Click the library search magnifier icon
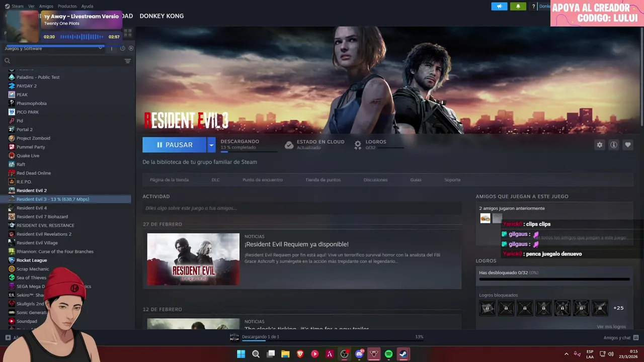The height and width of the screenshot is (362, 644). (8, 61)
